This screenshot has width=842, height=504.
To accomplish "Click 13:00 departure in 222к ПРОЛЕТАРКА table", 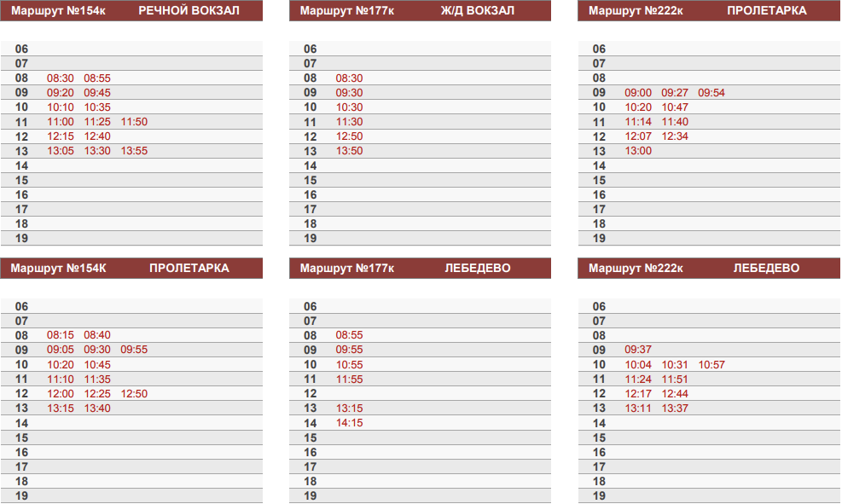I will pos(638,151).
